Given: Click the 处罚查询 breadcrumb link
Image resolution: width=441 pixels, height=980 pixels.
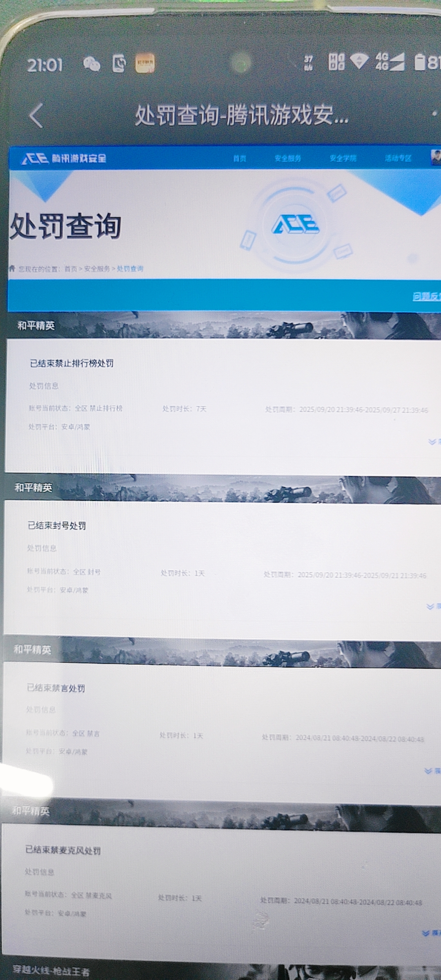Looking at the screenshot, I should click(x=130, y=269).
